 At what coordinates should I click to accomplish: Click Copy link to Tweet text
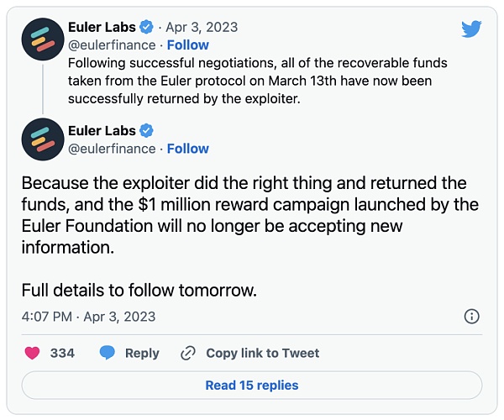(x=263, y=353)
